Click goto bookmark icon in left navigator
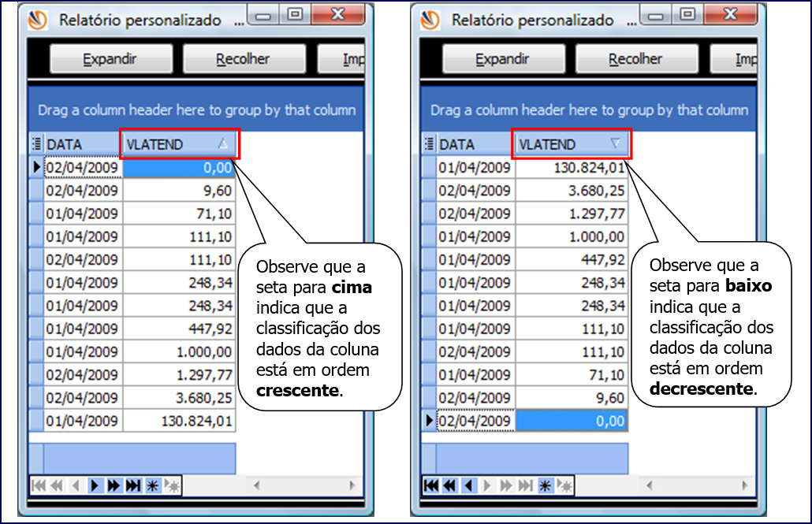812x524 pixels. (x=172, y=485)
